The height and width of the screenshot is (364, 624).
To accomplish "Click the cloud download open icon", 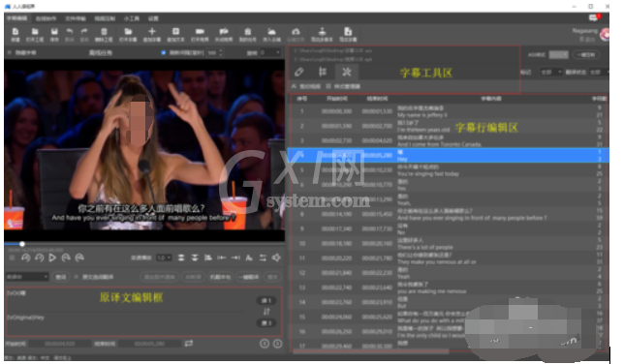I will 296,31.
